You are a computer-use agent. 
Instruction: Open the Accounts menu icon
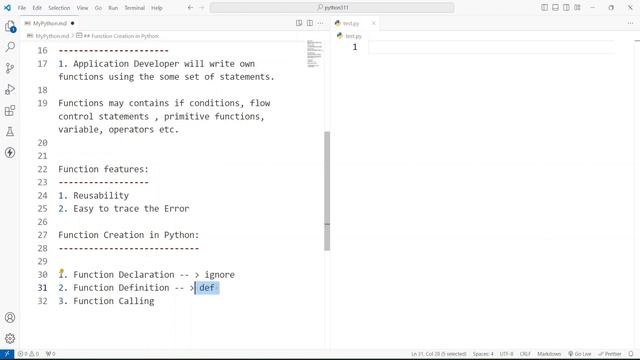coord(10,318)
